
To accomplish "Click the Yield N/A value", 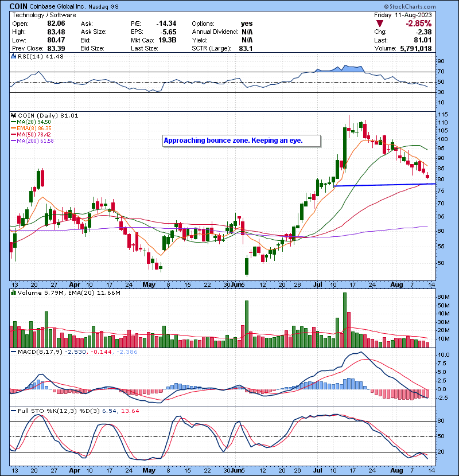I will (x=247, y=40).
